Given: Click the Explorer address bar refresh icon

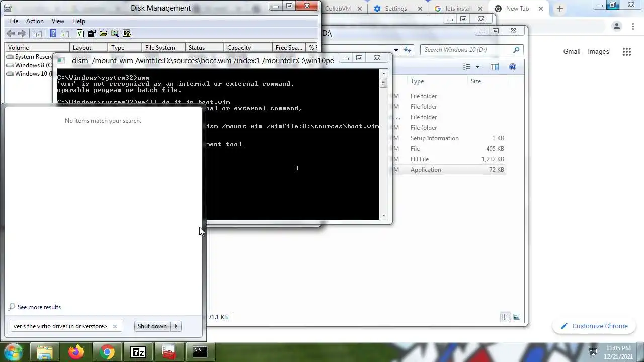Looking at the screenshot, I should pyautogui.click(x=408, y=50).
